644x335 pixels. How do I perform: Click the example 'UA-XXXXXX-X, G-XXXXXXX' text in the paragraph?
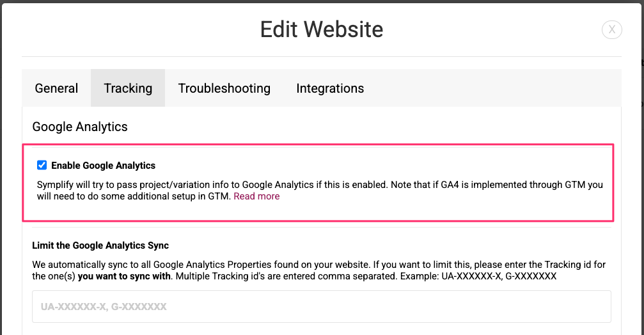pos(499,276)
